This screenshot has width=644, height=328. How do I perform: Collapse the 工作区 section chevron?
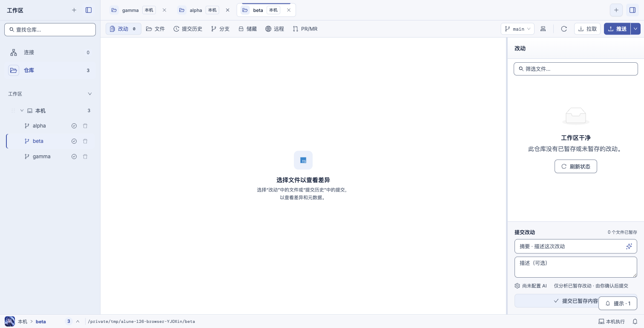pyautogui.click(x=90, y=94)
